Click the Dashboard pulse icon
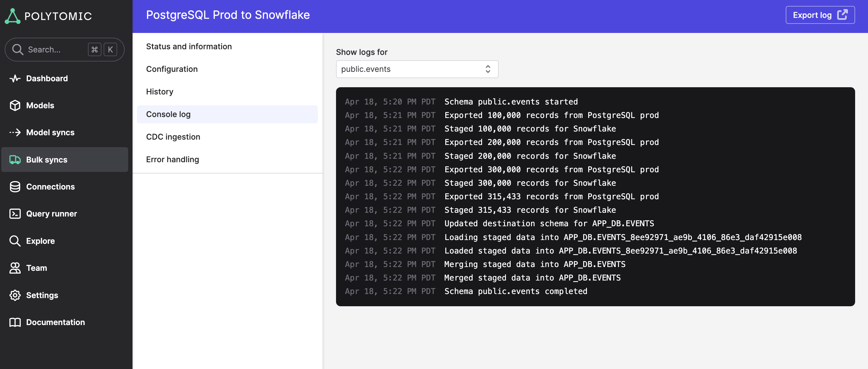 pos(15,78)
